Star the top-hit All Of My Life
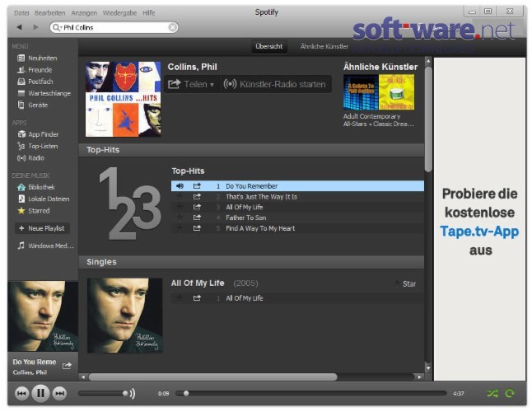 [180, 207]
